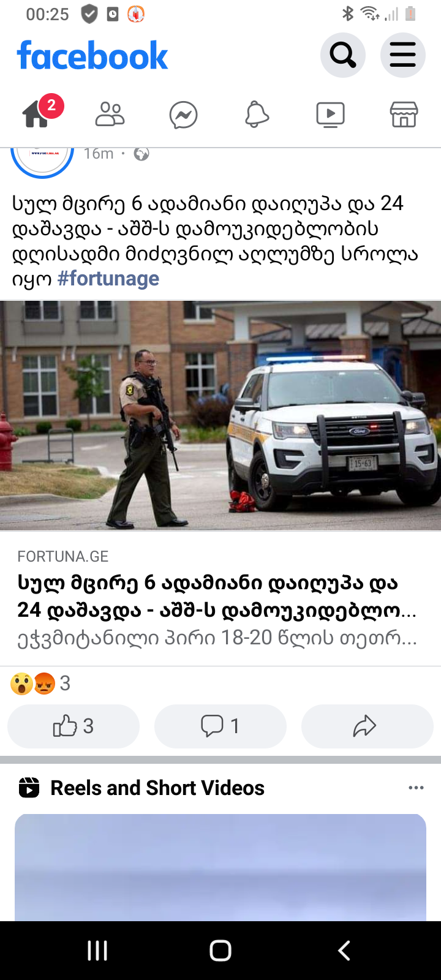Share the post with arrow button

pos(367,726)
